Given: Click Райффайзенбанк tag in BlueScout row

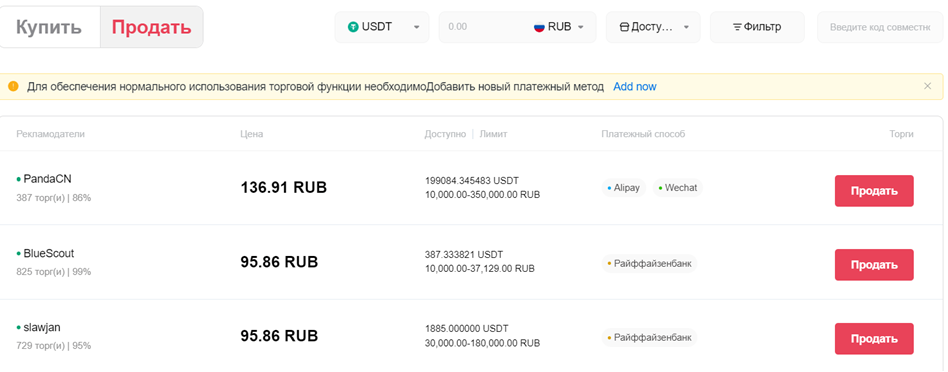Looking at the screenshot, I should click(649, 264).
